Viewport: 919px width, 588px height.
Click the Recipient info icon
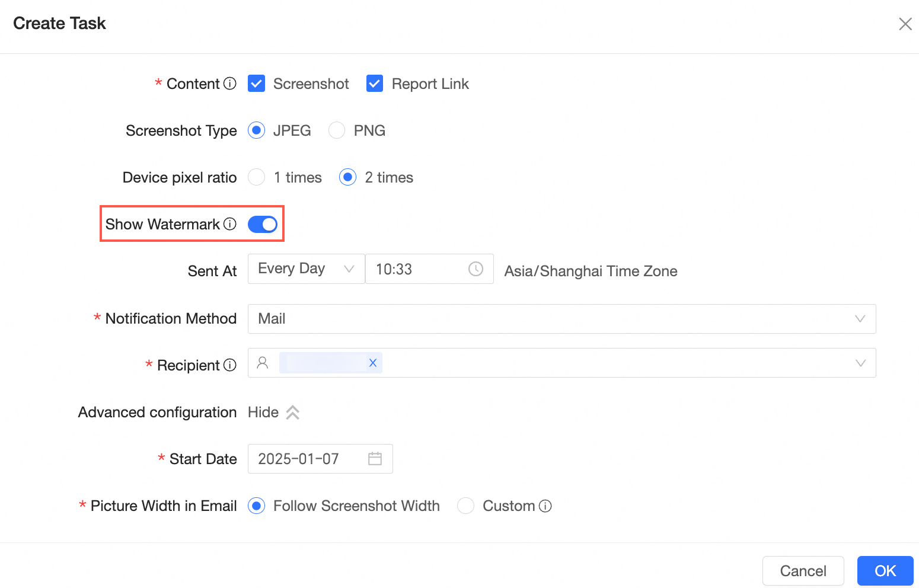click(x=230, y=365)
